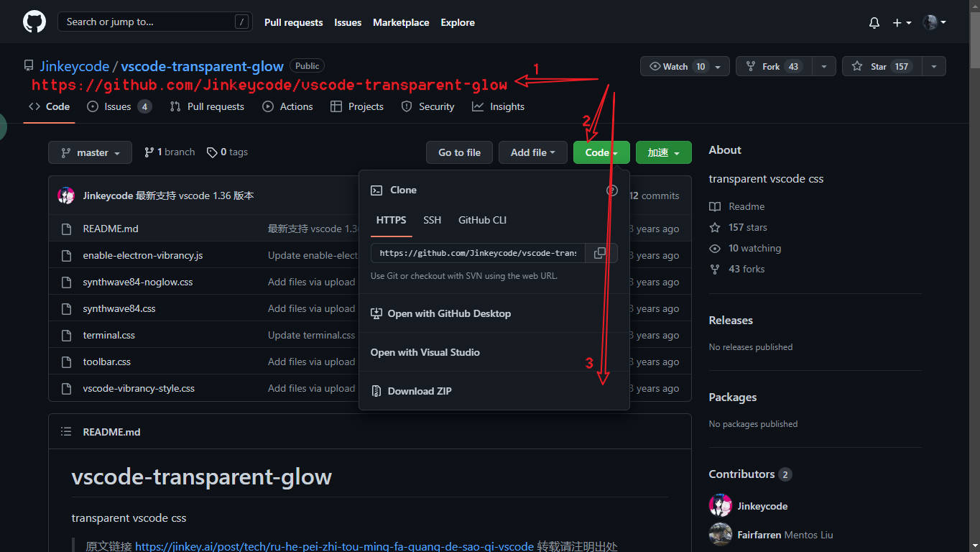Switch to the Insights tab
Screen dimensions: 980x552
498,106
